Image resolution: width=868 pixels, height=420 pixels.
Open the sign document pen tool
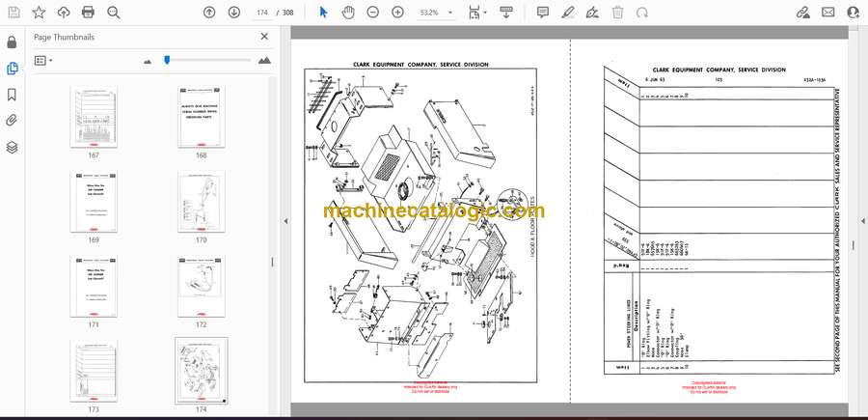tap(592, 13)
